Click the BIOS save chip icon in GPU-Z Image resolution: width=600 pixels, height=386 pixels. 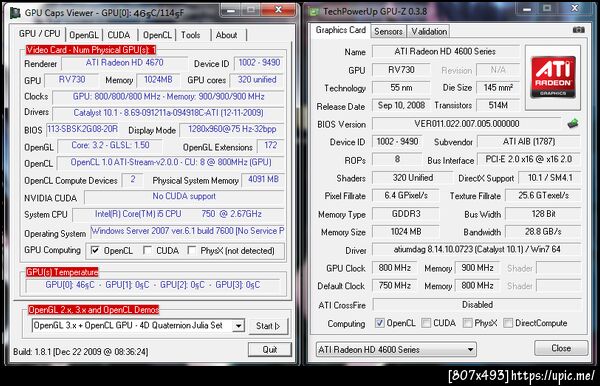pos(573,124)
